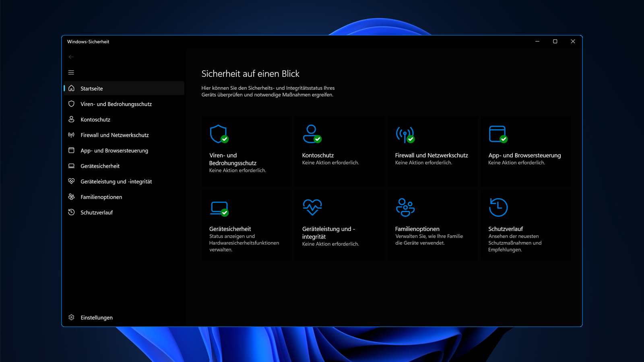
Task: Click the back arrow icon
Action: (x=71, y=57)
